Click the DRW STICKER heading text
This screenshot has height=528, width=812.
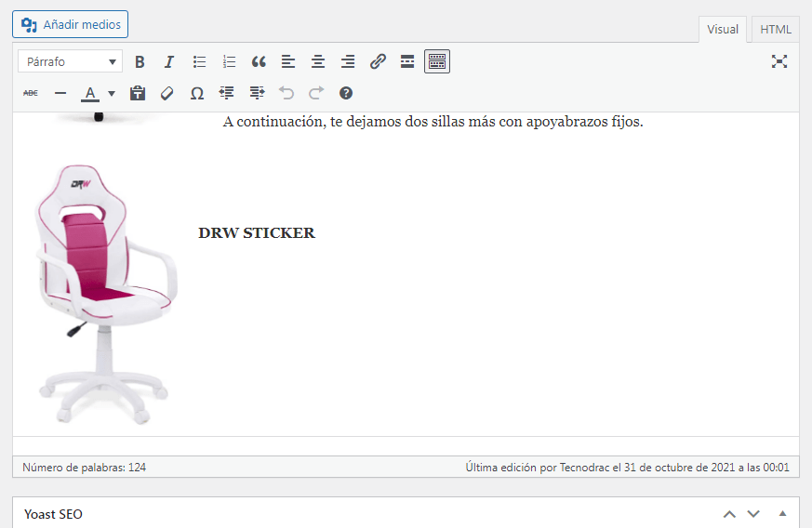pos(257,233)
